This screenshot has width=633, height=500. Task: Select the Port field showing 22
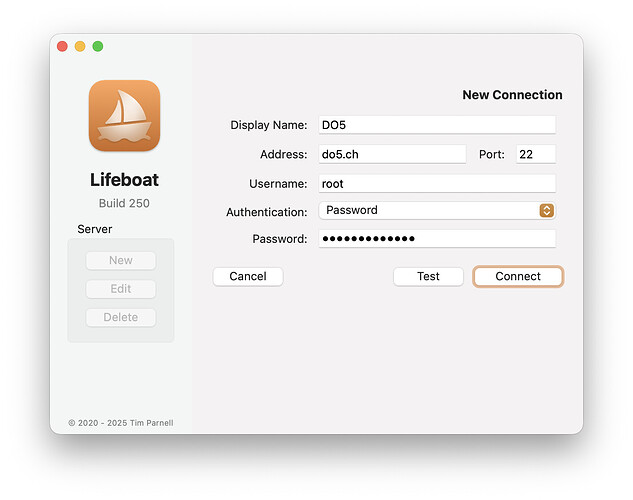click(535, 154)
